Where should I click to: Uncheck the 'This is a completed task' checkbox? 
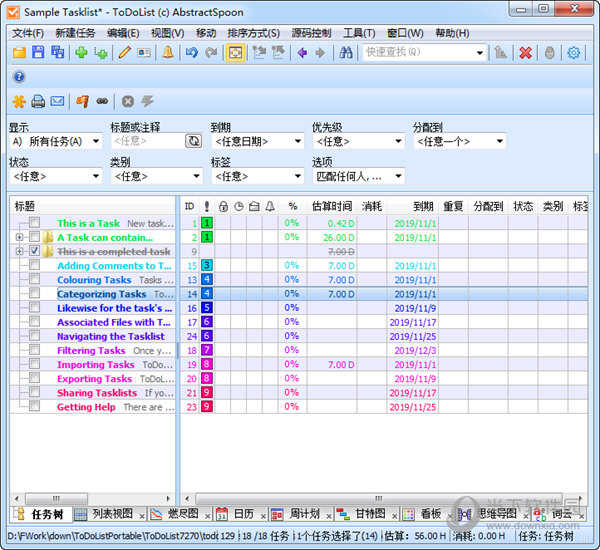[35, 252]
